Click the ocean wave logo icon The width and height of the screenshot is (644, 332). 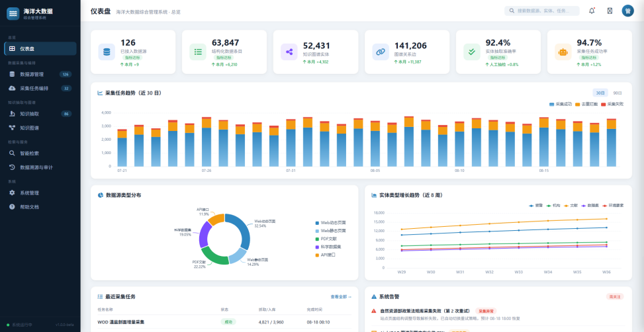(x=13, y=13)
